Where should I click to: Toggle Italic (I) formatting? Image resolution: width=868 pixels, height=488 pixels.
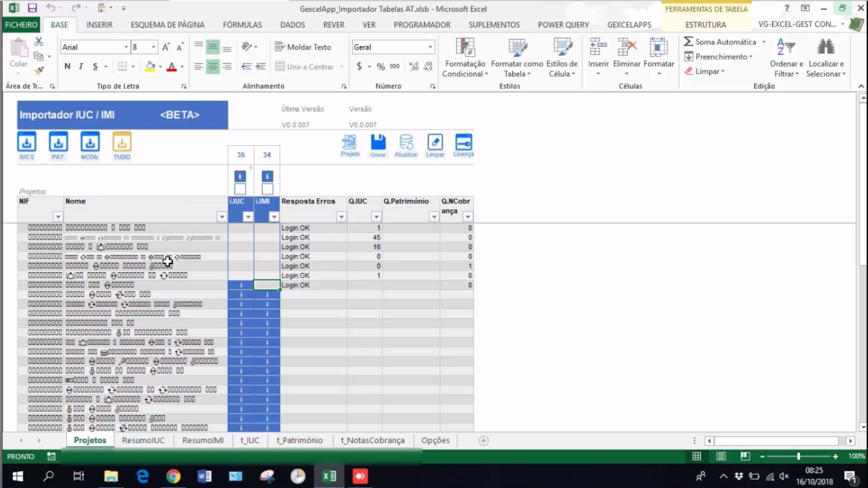pyautogui.click(x=81, y=66)
